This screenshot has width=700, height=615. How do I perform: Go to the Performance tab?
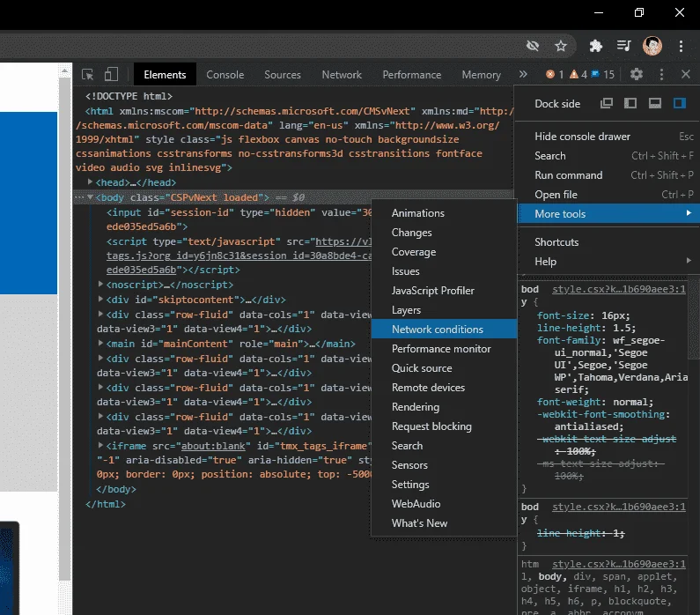(x=411, y=75)
